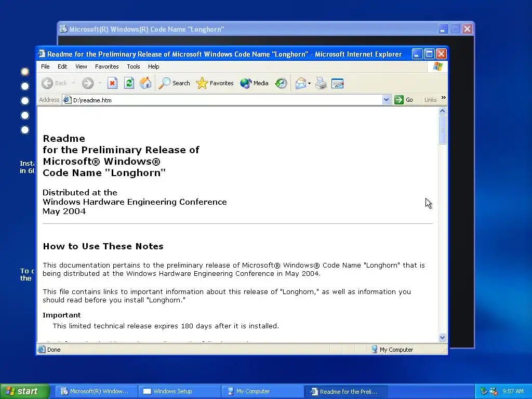This screenshot has height=399, width=532.
Task: Switch to My Computer taskbar button
Action: coord(262,391)
